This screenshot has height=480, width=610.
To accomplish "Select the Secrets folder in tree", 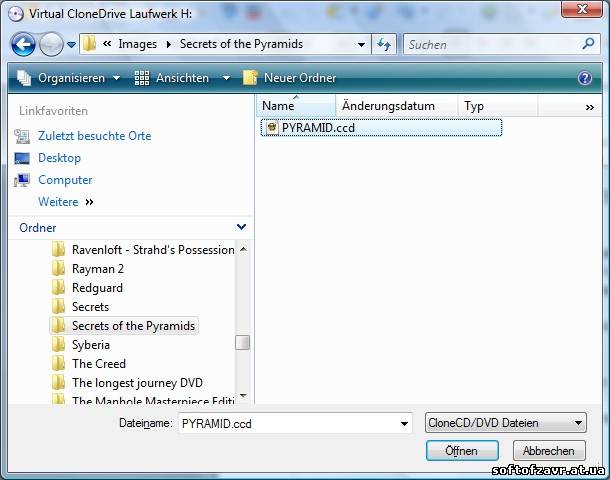I will click(90, 307).
